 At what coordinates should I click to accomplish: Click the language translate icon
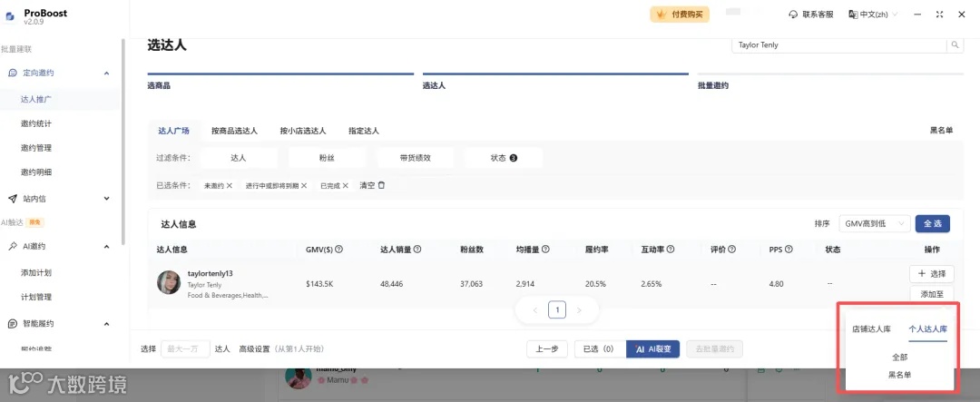click(x=853, y=15)
